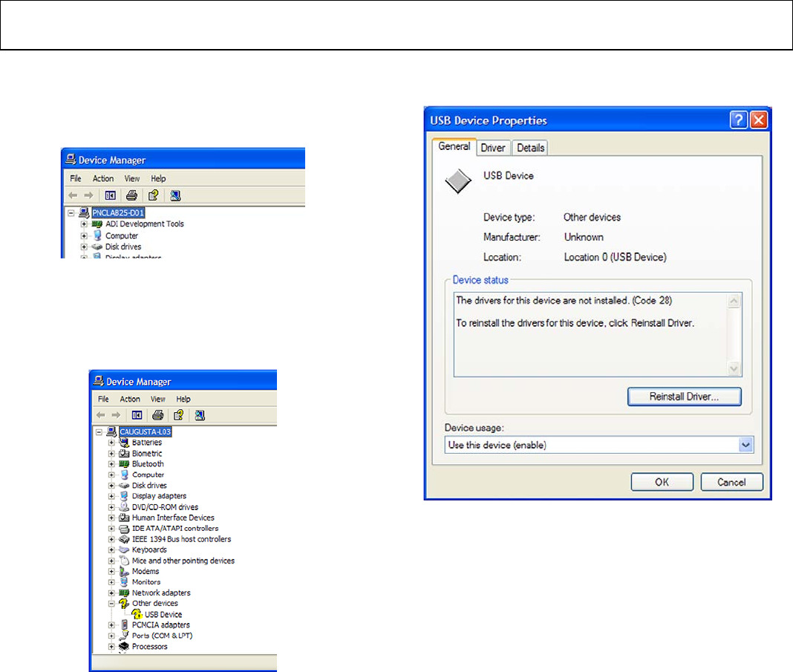Click the Biometric category icon

click(124, 453)
